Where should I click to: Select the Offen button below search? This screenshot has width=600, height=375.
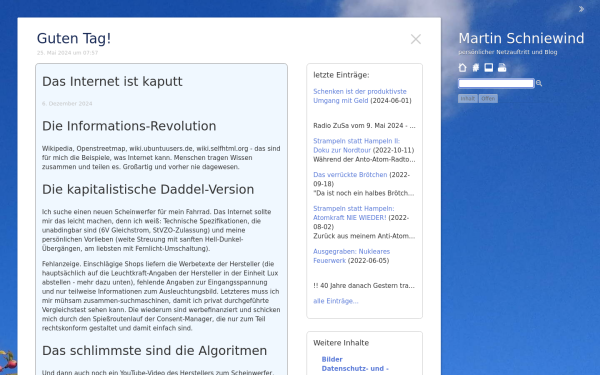tap(488, 98)
